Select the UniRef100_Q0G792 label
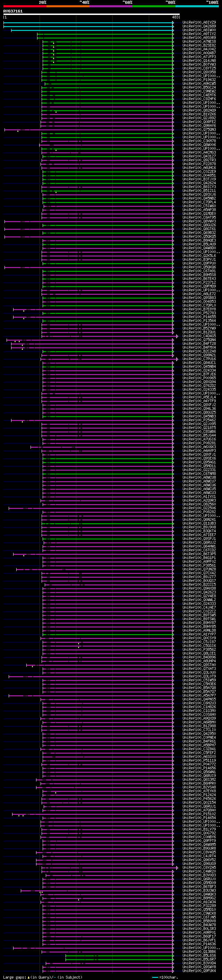Screen dimensions: 222x980 coord(199,833)
